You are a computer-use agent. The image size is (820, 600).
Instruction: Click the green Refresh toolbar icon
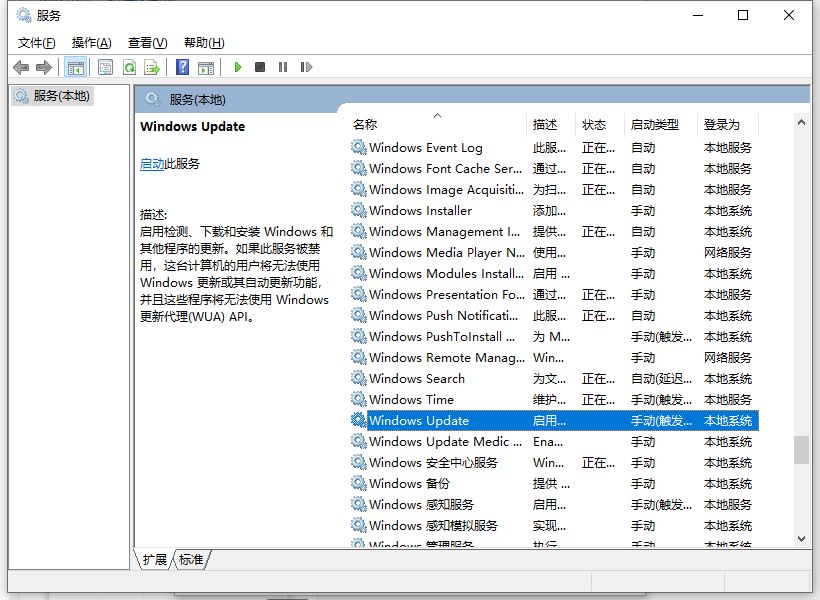pos(129,67)
